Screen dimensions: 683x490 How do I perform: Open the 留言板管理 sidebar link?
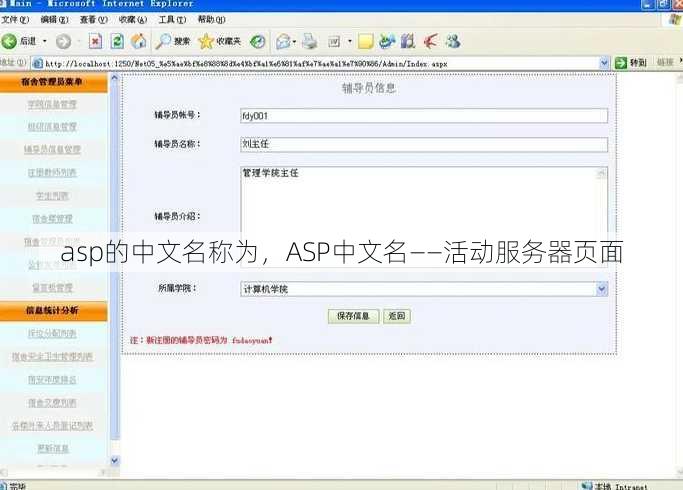coord(52,288)
